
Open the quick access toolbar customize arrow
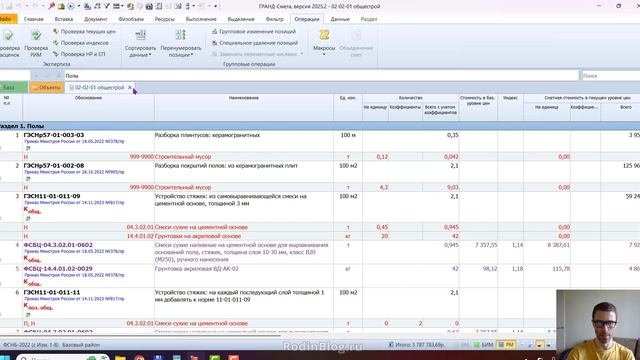(x=216, y=6)
